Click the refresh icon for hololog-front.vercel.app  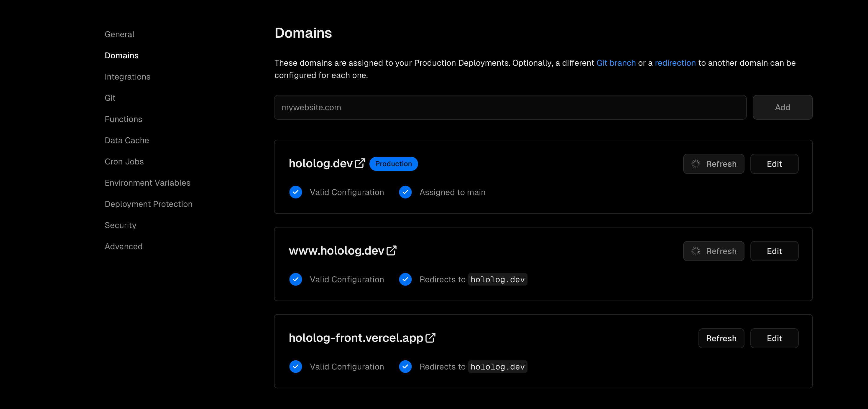[721, 338]
